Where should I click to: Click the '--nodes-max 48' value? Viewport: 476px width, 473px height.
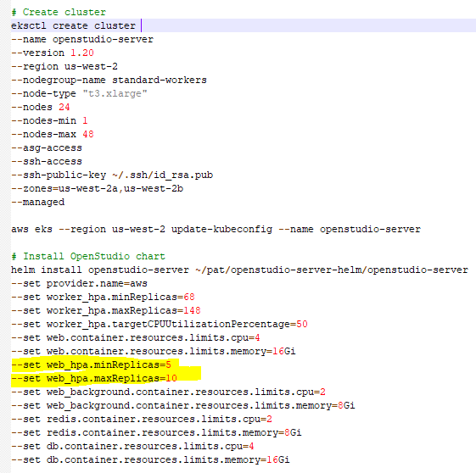[x=88, y=134]
